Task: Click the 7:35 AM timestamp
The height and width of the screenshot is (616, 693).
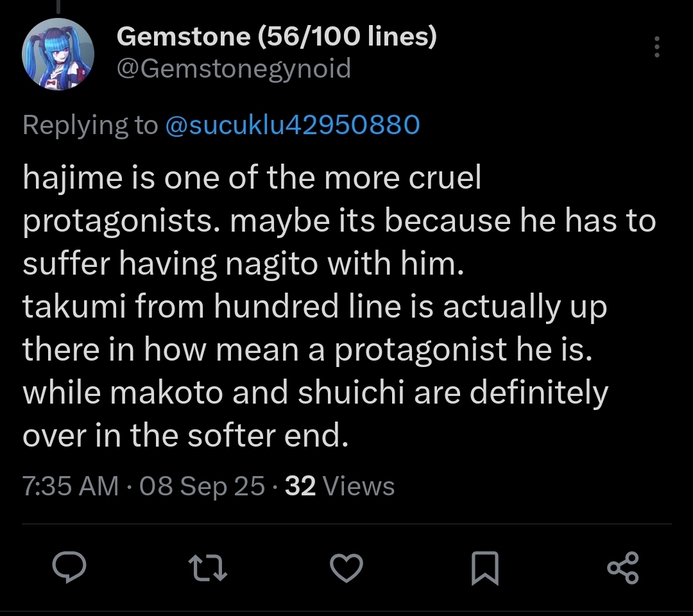Action: pos(71,486)
